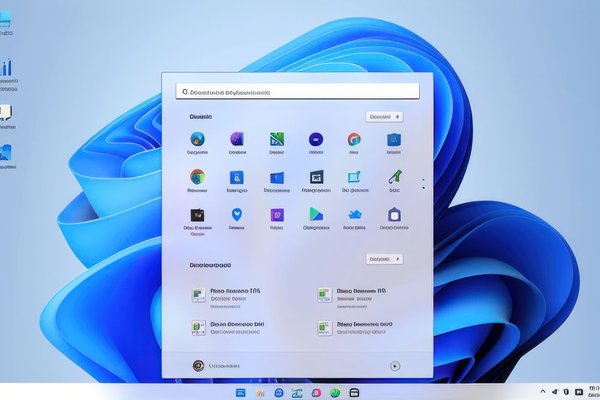Open the orange icon on the taskbar
The image size is (600, 400).
coord(260,393)
